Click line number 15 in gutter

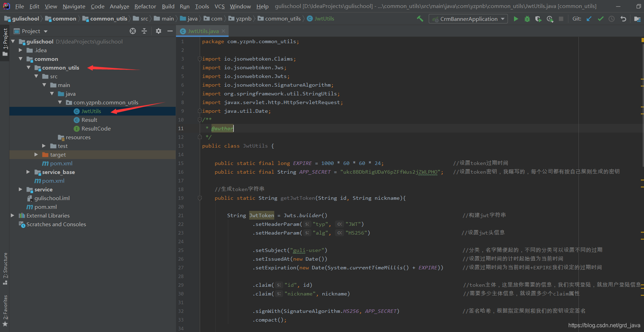181,163
